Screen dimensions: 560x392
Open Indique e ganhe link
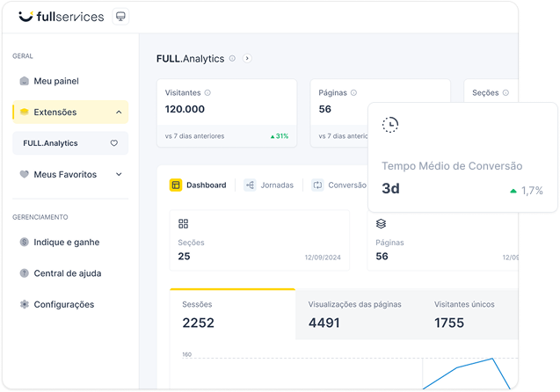click(66, 242)
